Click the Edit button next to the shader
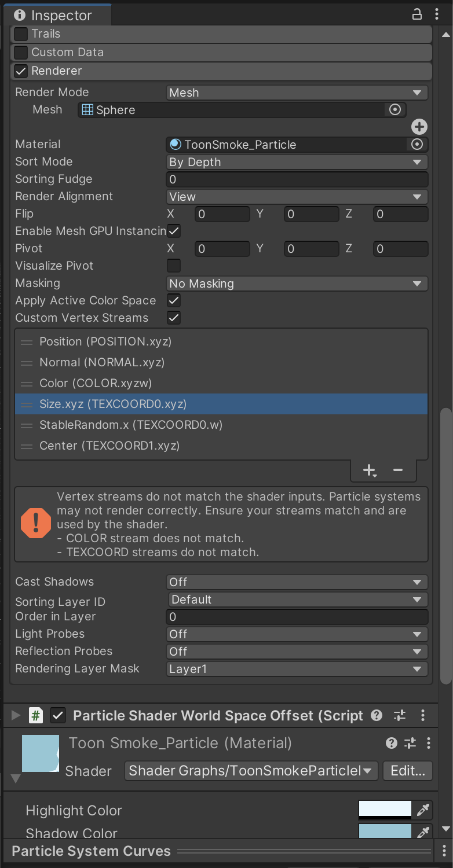The width and height of the screenshot is (453, 868). (407, 770)
